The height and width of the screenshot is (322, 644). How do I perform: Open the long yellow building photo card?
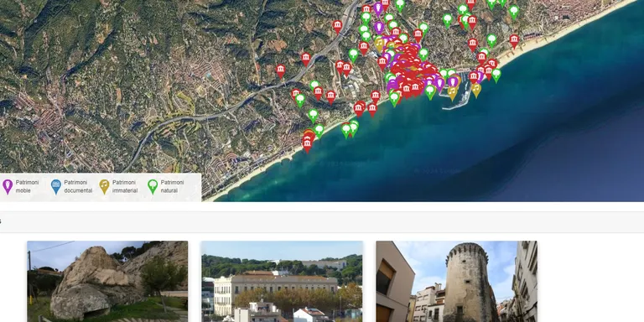(282, 282)
